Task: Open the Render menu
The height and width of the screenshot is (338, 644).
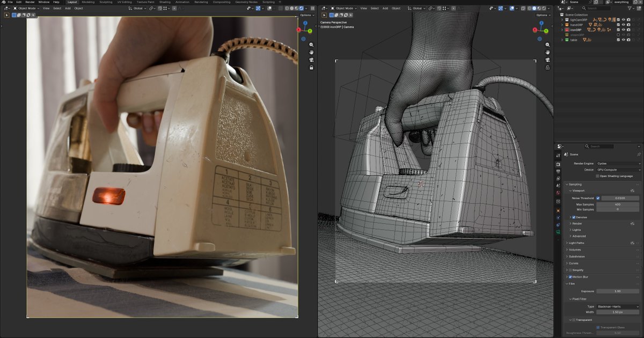Action: pos(30,2)
